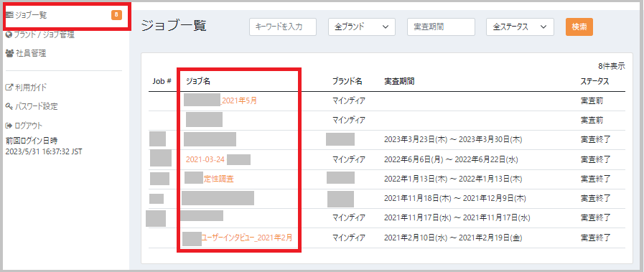Image resolution: width=644 pixels, height=272 pixels.
Task: Click 実査終了 status in the 定性調査 row
Action: pyautogui.click(x=595, y=179)
